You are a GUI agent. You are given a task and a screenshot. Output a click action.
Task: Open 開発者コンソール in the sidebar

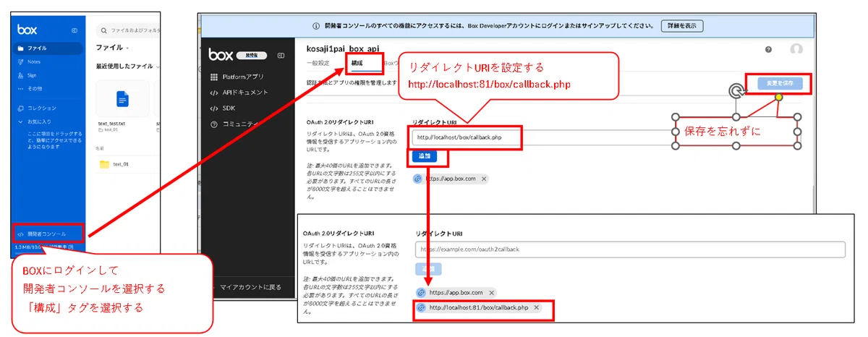[x=46, y=234]
